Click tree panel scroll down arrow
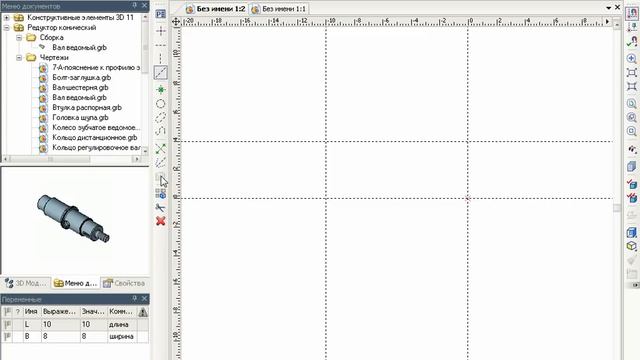 pyautogui.click(x=145, y=151)
